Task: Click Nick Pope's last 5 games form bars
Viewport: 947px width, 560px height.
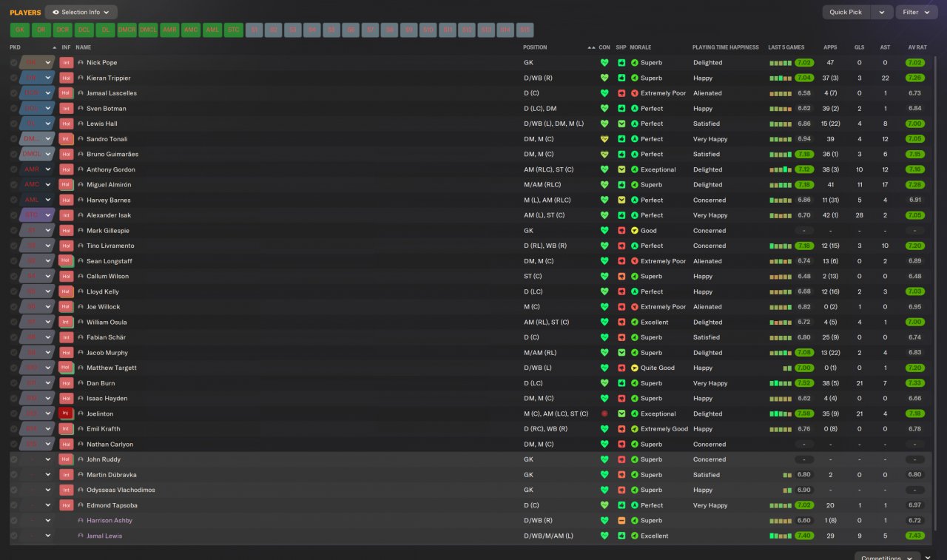Action: pos(781,63)
